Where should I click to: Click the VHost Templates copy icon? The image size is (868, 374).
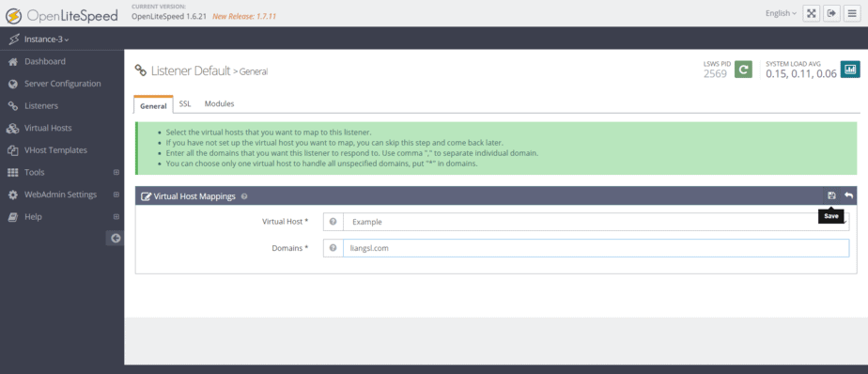point(13,150)
